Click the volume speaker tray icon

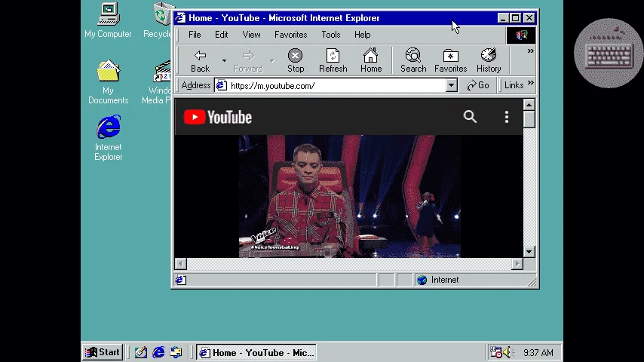[x=508, y=352]
